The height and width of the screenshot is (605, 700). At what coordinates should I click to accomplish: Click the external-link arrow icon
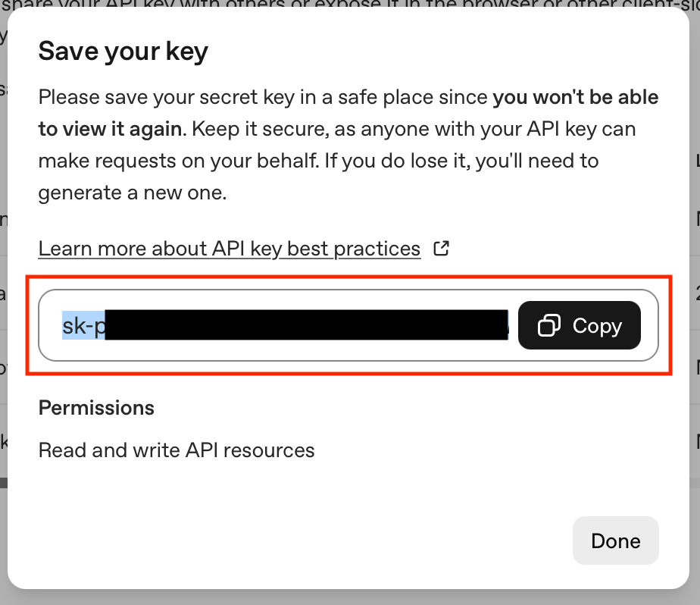click(441, 248)
